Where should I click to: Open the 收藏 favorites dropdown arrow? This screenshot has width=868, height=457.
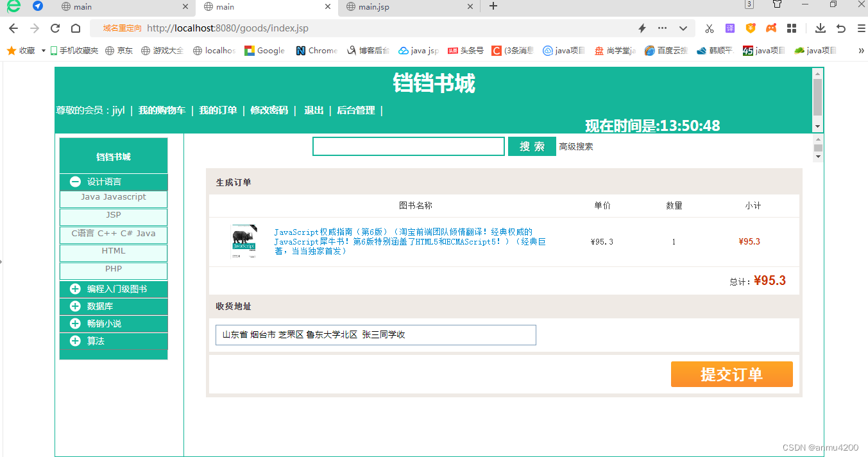click(42, 49)
